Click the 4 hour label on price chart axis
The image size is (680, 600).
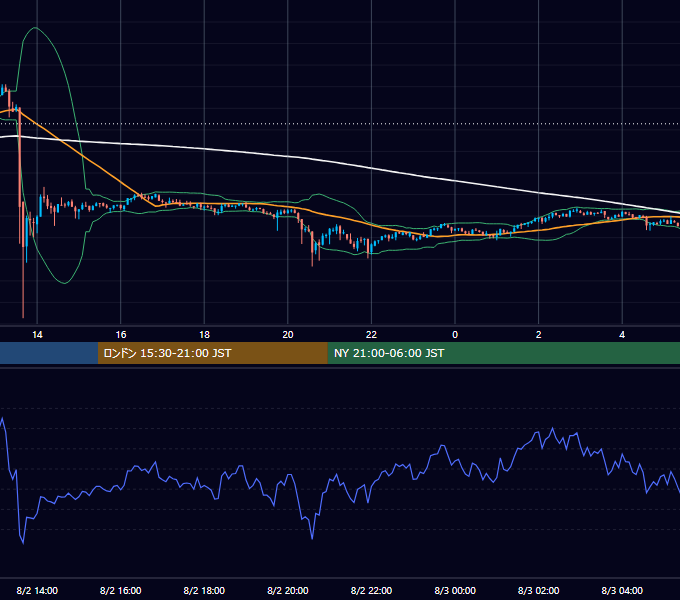[x=622, y=335]
